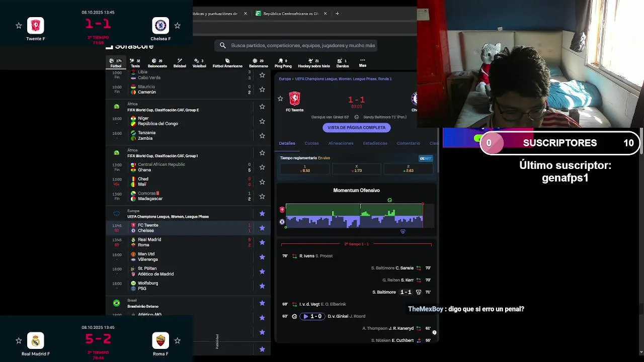Click the Europa breadcrumb link

285,79
